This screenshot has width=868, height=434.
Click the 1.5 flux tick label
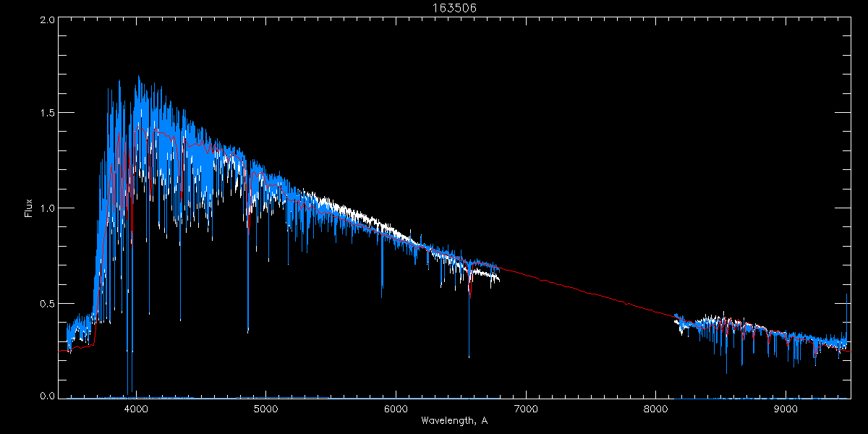click(46, 113)
